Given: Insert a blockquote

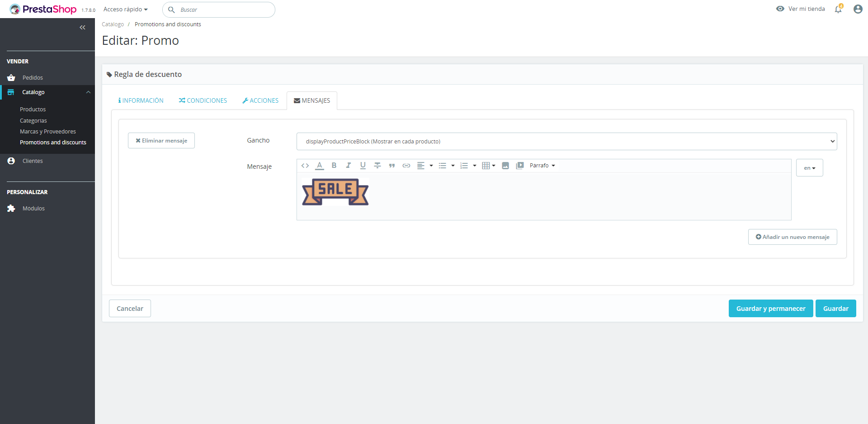Looking at the screenshot, I should point(392,166).
